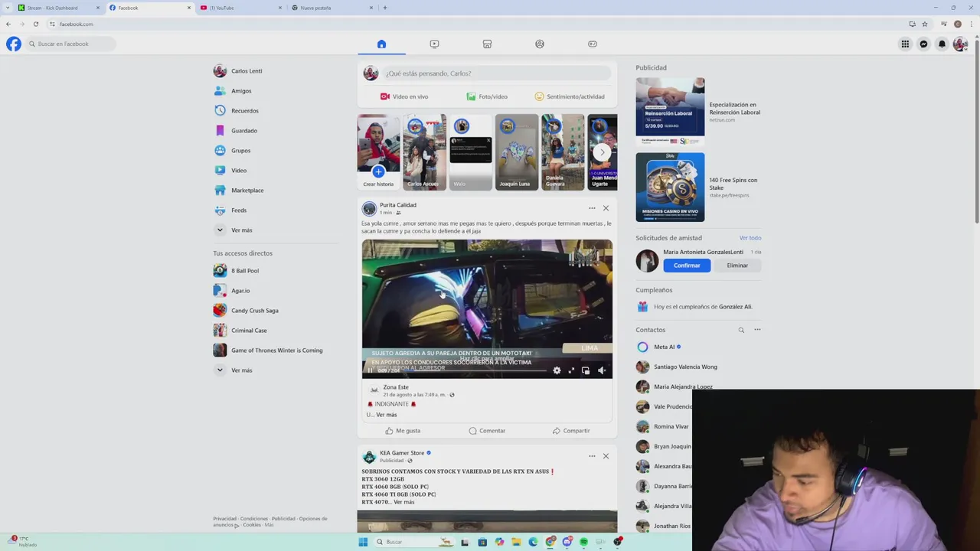Open contacts options three-dot menu
980x551 pixels.
[x=757, y=330]
